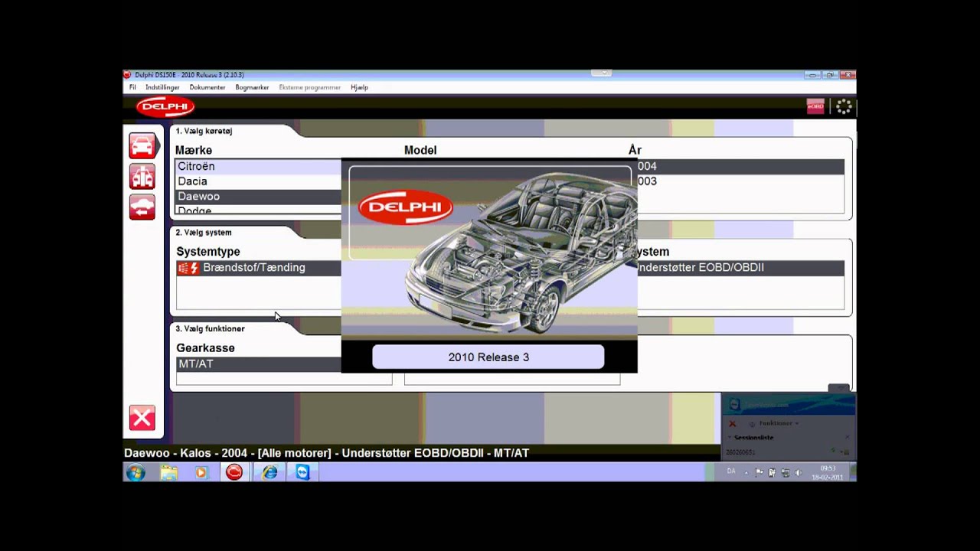Screen dimensions: 980x551
Task: Click the Delphi logo in the header bar
Action: (x=165, y=107)
